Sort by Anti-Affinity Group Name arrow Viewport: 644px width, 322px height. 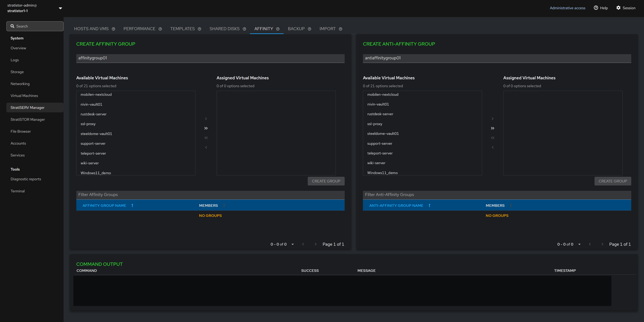[x=429, y=205]
